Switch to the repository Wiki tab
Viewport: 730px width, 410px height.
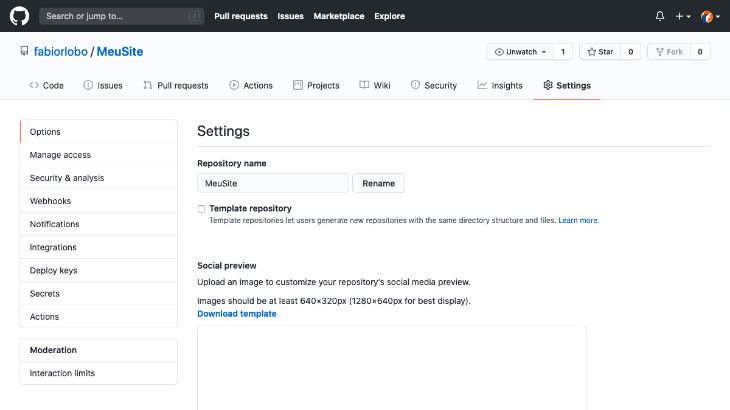click(375, 85)
